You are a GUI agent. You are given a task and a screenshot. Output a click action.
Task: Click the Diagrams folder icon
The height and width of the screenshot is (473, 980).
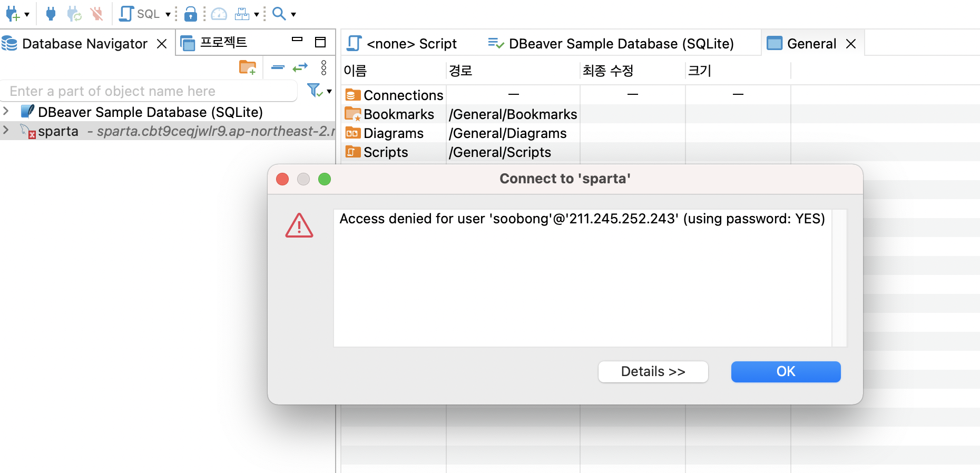353,133
